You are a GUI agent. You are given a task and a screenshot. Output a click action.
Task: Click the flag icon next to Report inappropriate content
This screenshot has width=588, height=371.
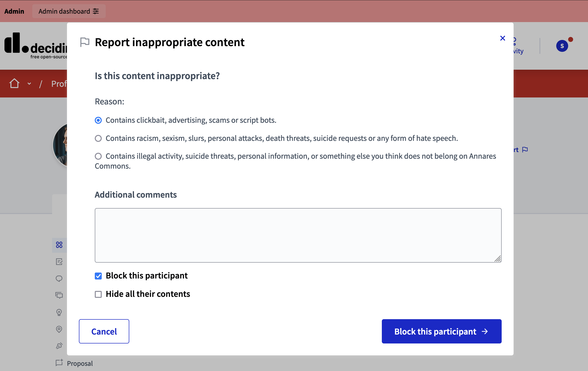85,42
